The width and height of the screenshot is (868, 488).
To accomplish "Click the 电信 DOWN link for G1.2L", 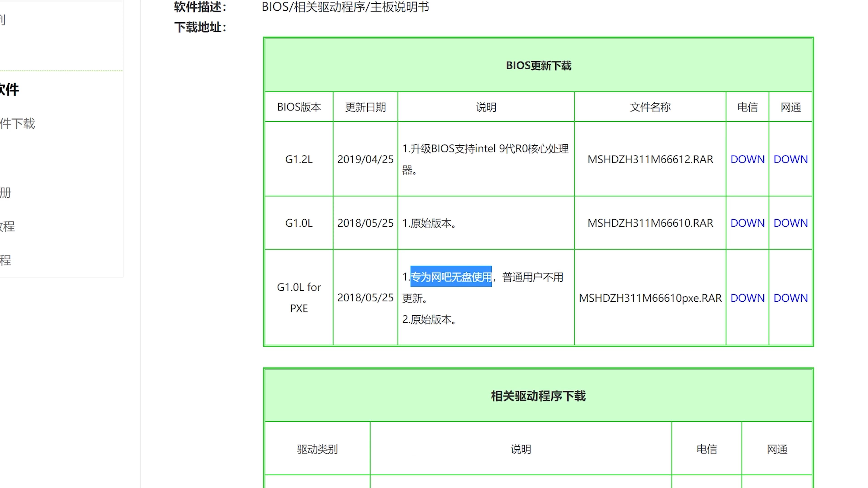I will tap(747, 159).
